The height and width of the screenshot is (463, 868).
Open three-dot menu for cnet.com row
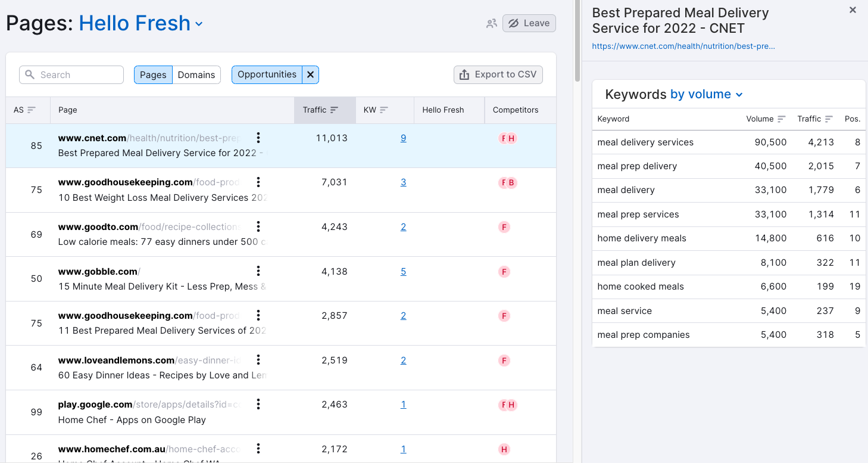(x=258, y=138)
